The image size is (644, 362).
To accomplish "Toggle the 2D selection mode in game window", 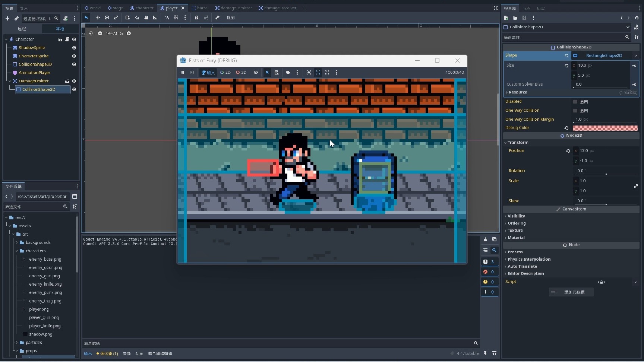I will point(225,73).
